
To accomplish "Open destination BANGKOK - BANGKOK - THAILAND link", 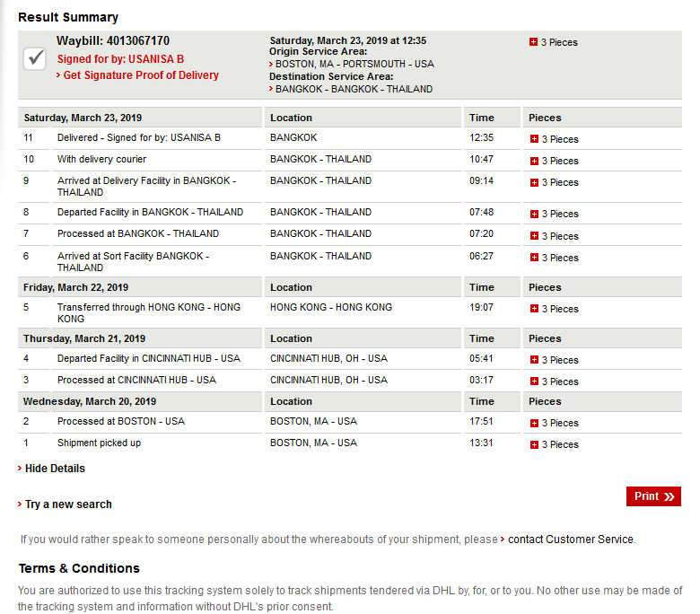I will [x=354, y=89].
